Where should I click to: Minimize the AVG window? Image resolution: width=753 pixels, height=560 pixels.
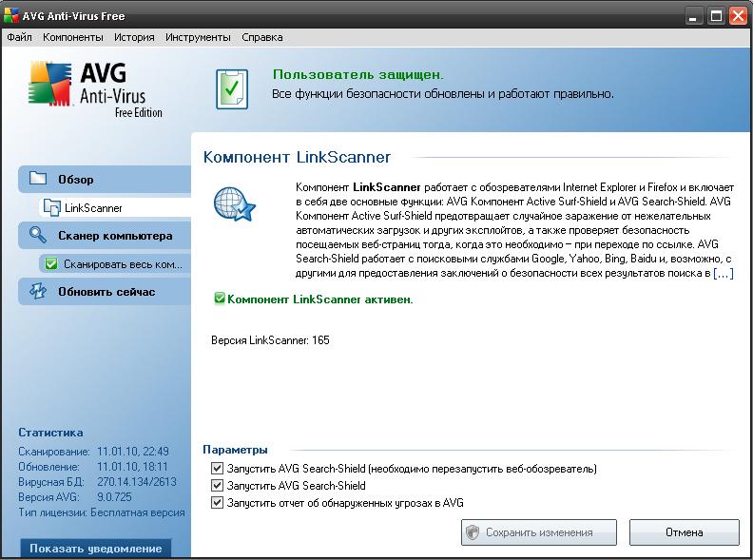[x=692, y=16]
